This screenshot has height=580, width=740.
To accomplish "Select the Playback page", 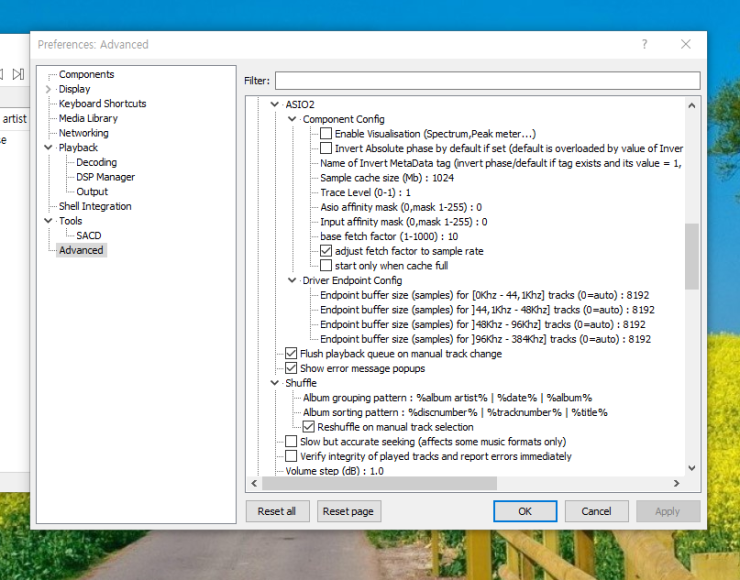I will tap(78, 148).
